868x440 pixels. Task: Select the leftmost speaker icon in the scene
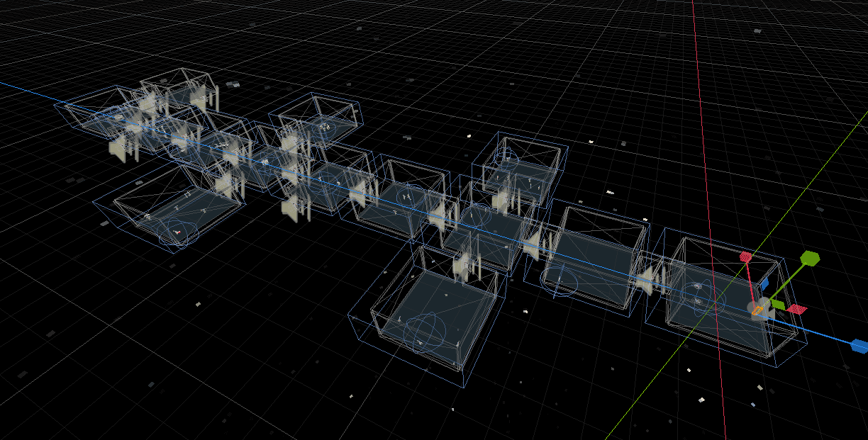[117, 149]
